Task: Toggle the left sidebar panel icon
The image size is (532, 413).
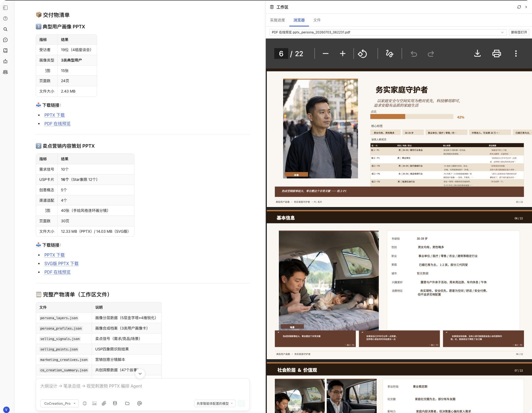Action: (x=5, y=8)
